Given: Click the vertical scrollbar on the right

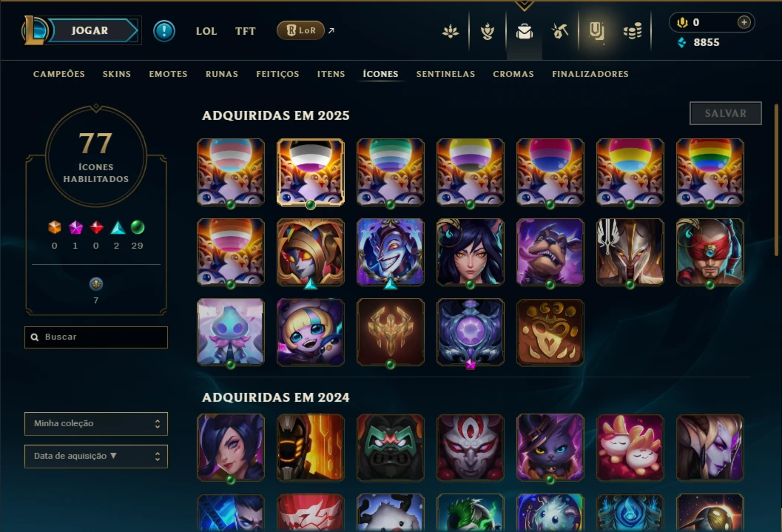Looking at the screenshot, I should click(x=776, y=180).
